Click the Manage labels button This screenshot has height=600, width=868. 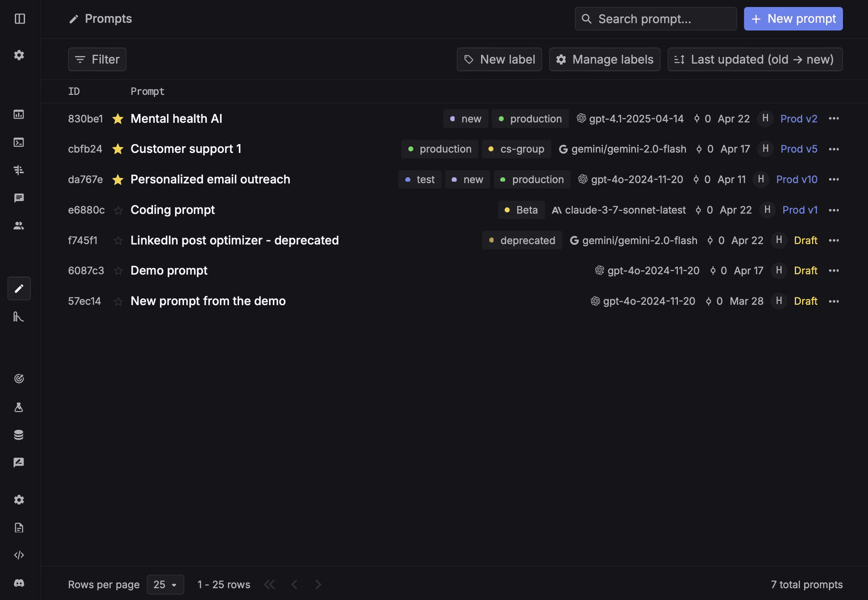604,59
